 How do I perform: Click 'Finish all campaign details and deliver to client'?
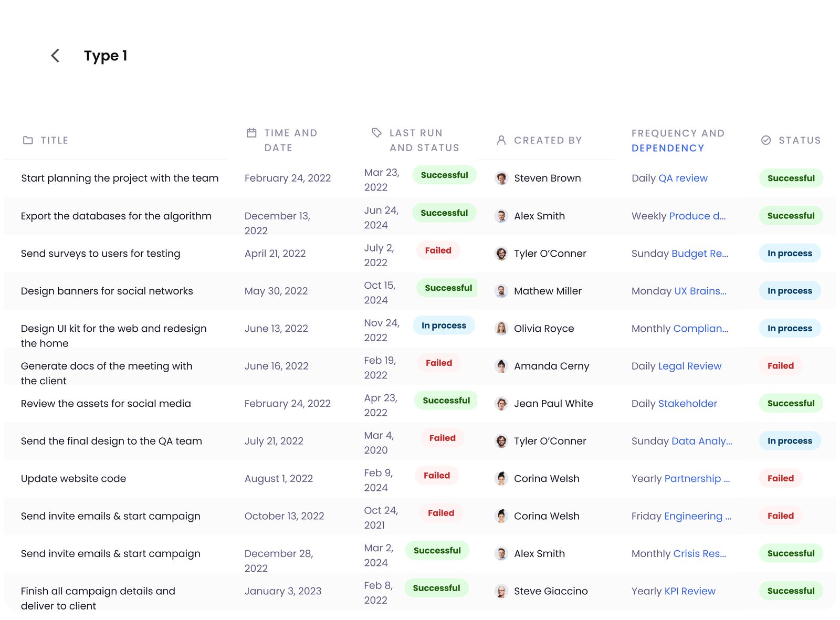click(98, 598)
